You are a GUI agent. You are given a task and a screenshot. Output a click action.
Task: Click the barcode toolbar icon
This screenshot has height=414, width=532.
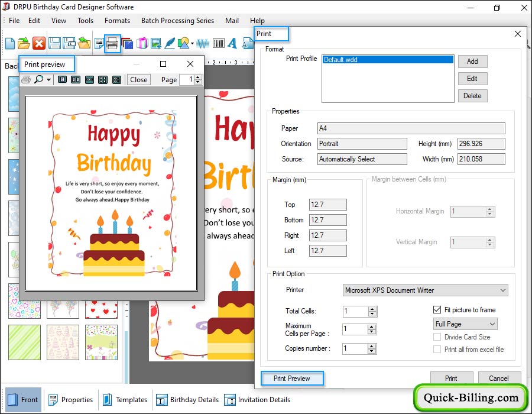tap(219, 43)
